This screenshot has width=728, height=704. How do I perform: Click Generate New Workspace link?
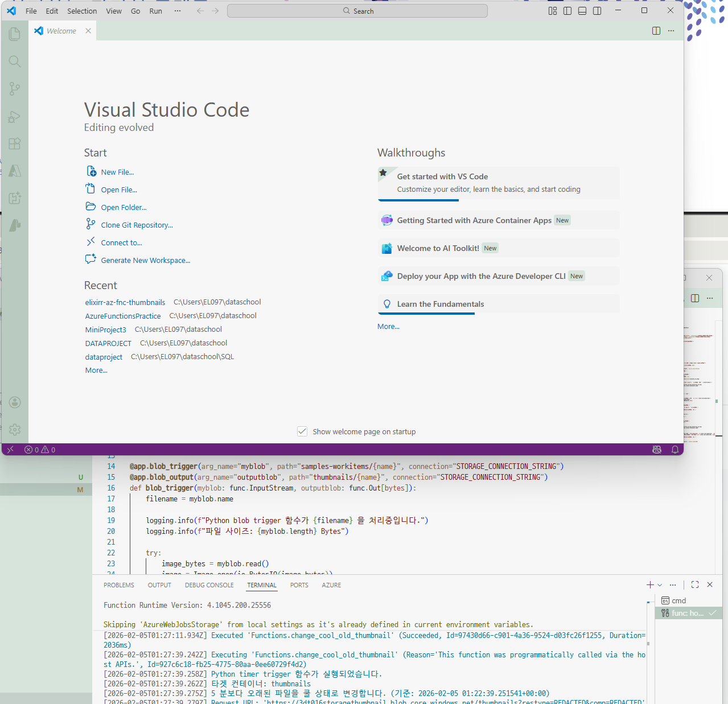145,260
